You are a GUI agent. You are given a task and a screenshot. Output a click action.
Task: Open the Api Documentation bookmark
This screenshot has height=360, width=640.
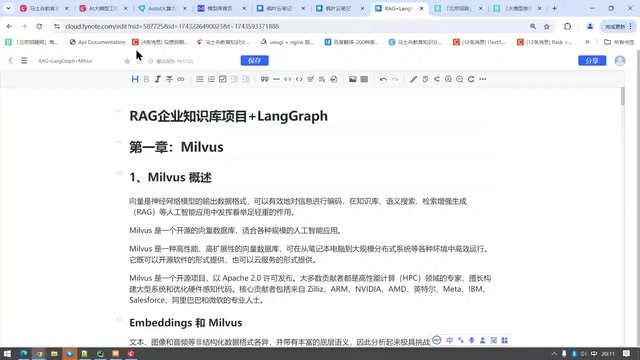pyautogui.click(x=97, y=42)
